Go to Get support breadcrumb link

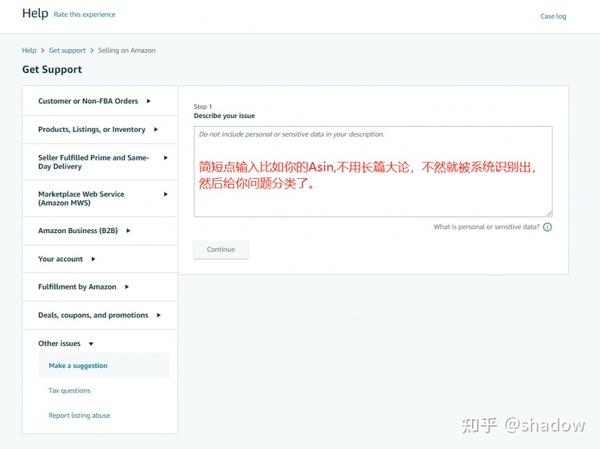[67, 50]
